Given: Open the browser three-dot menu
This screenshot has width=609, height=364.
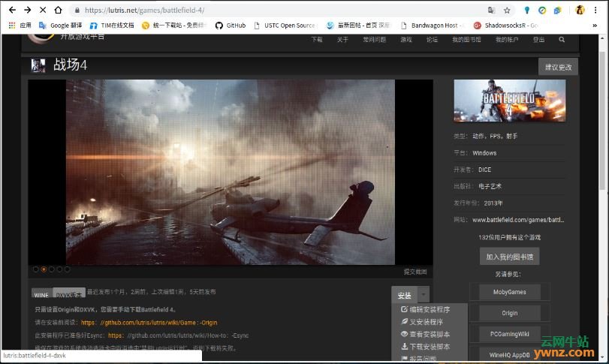Looking at the screenshot, I should point(595,10).
